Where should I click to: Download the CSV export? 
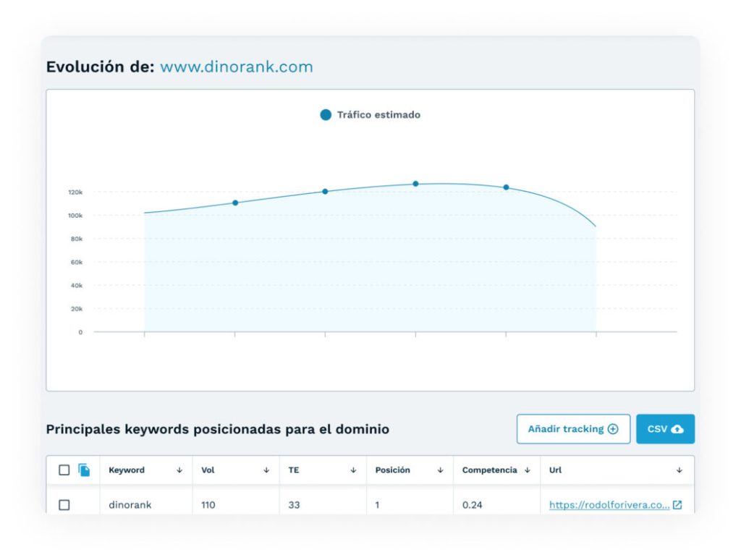(x=665, y=429)
